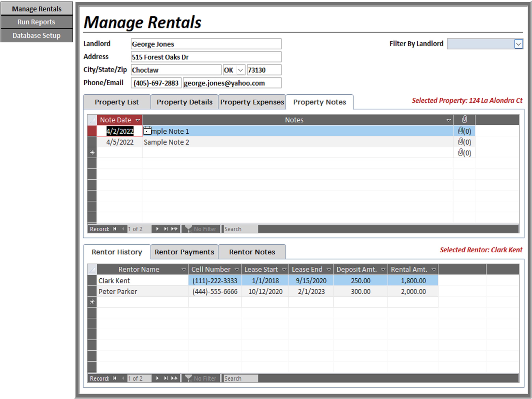The image size is (532, 399).
Task: Go to next record in Rentor History navigation
Action: pos(158,378)
